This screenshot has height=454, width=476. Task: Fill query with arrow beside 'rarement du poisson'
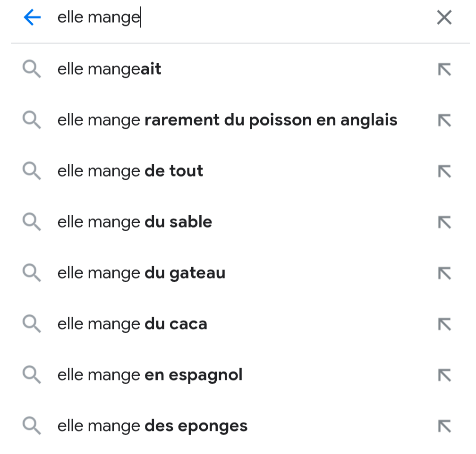[444, 121]
